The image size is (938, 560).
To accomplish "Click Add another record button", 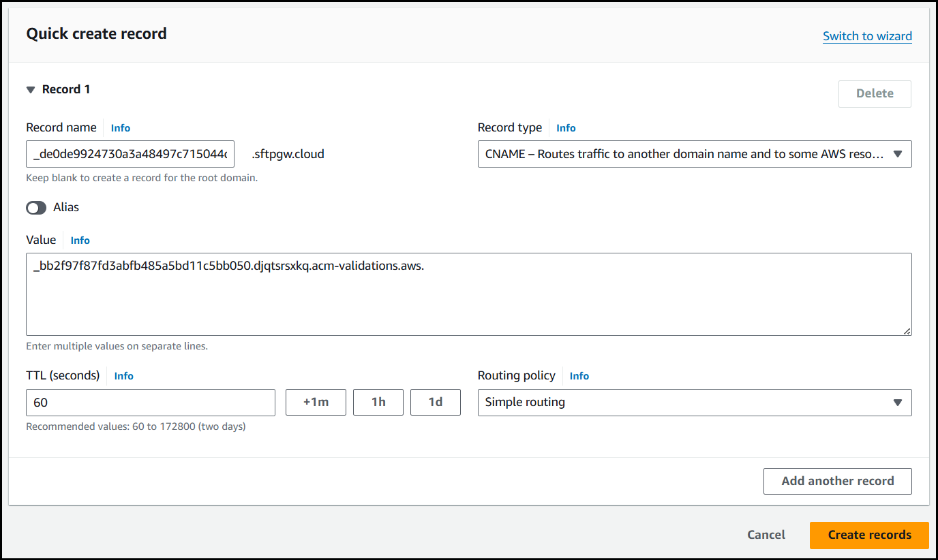I will pyautogui.click(x=837, y=481).
